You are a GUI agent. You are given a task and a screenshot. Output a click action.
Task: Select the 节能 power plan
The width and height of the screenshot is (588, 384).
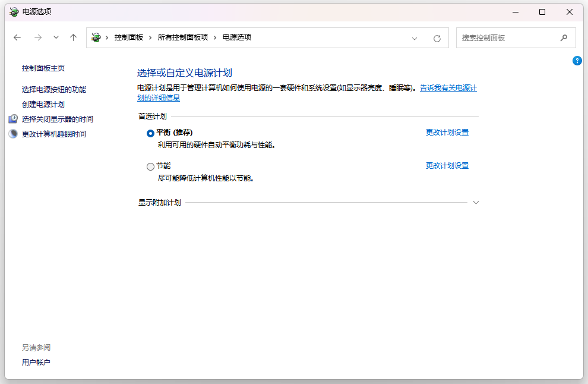150,166
